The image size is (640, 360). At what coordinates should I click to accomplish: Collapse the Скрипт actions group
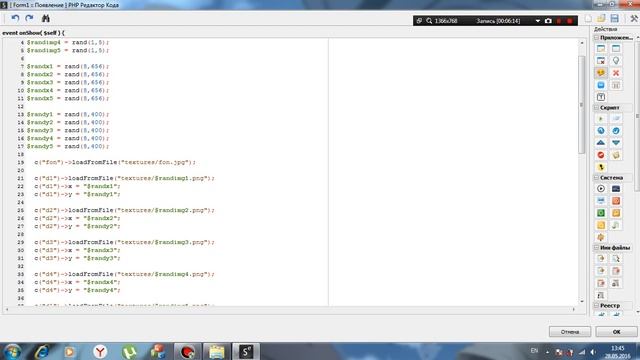point(596,108)
